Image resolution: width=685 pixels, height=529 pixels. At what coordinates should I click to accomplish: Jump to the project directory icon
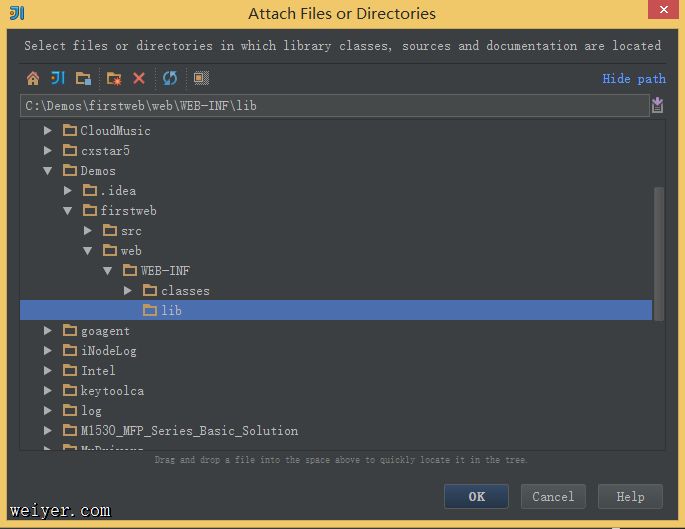[58, 78]
